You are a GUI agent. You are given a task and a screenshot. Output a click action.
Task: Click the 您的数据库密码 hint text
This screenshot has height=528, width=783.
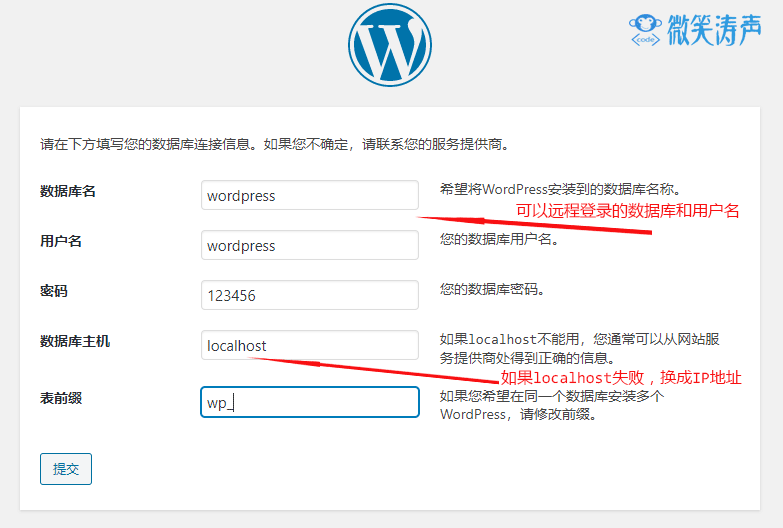493,289
